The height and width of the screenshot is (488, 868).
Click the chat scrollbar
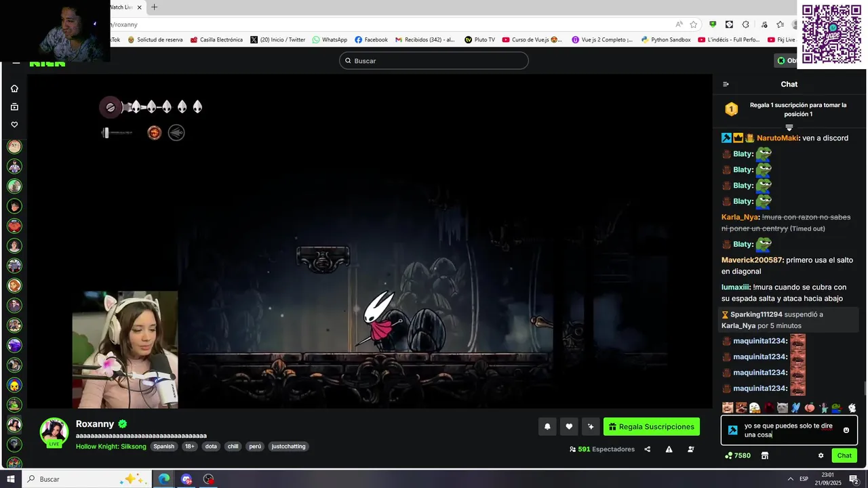point(865,389)
